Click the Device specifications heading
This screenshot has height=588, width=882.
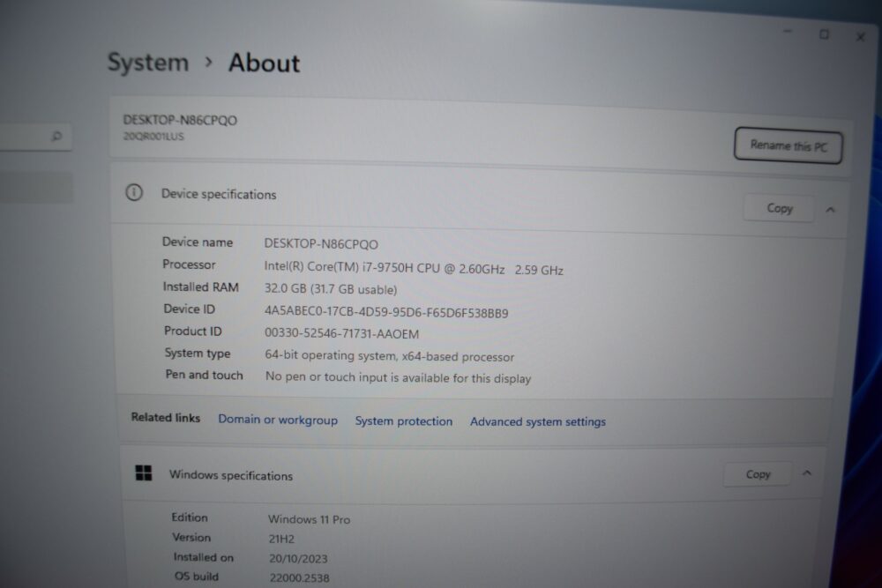(x=219, y=195)
